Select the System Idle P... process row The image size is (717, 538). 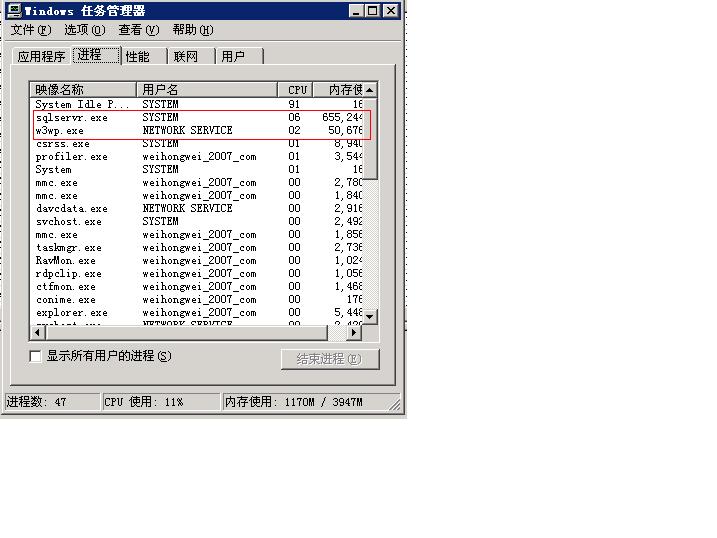197,104
